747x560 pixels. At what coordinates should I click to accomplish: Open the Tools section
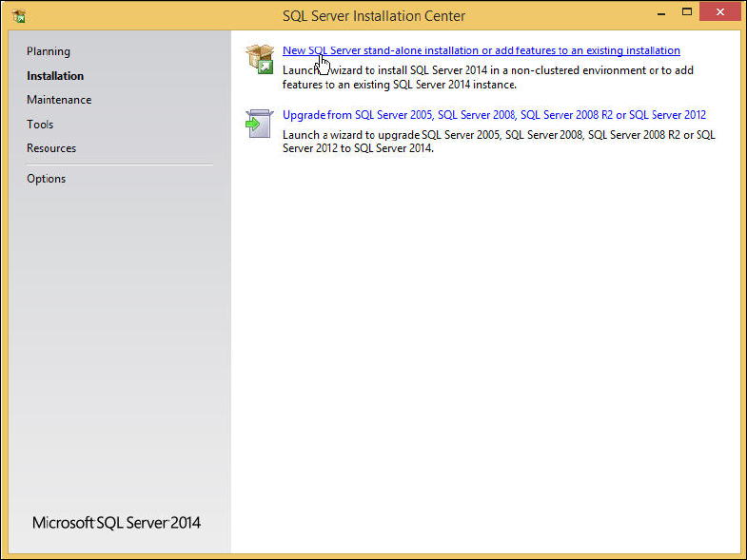pyautogui.click(x=40, y=125)
